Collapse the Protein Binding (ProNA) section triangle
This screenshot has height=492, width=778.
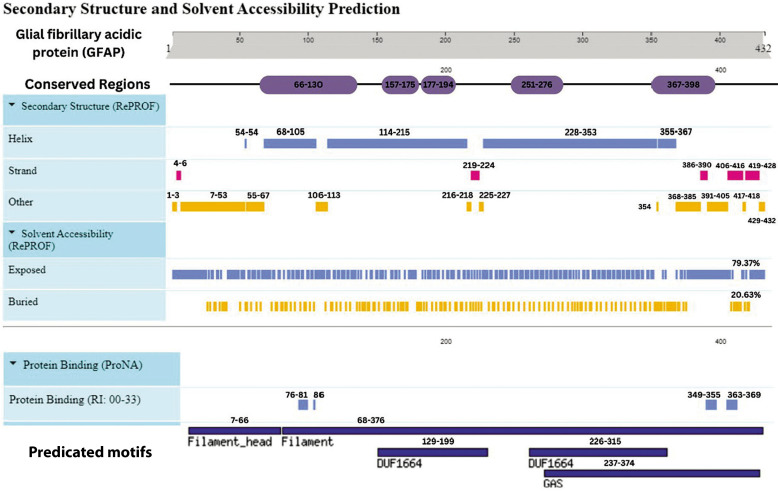coord(13,364)
